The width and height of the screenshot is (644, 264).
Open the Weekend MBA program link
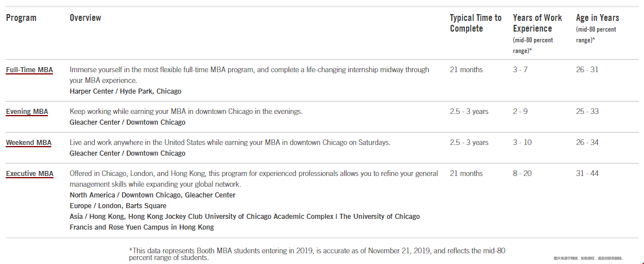pyautogui.click(x=28, y=143)
